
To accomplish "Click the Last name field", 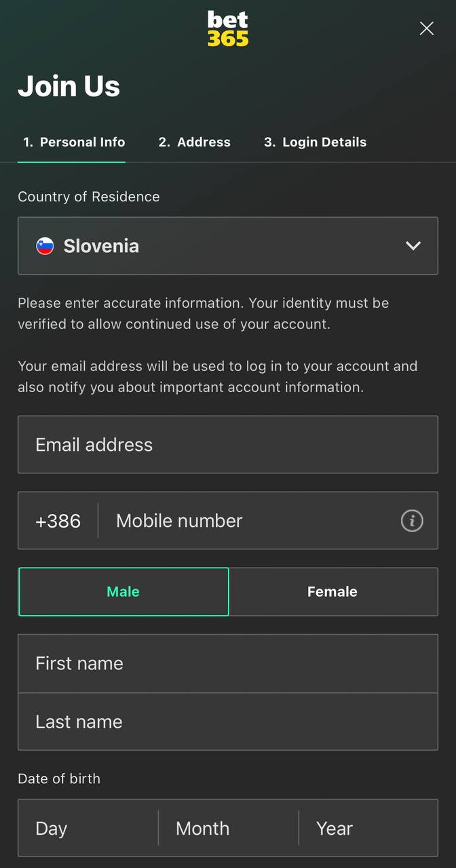I will pyautogui.click(x=228, y=722).
